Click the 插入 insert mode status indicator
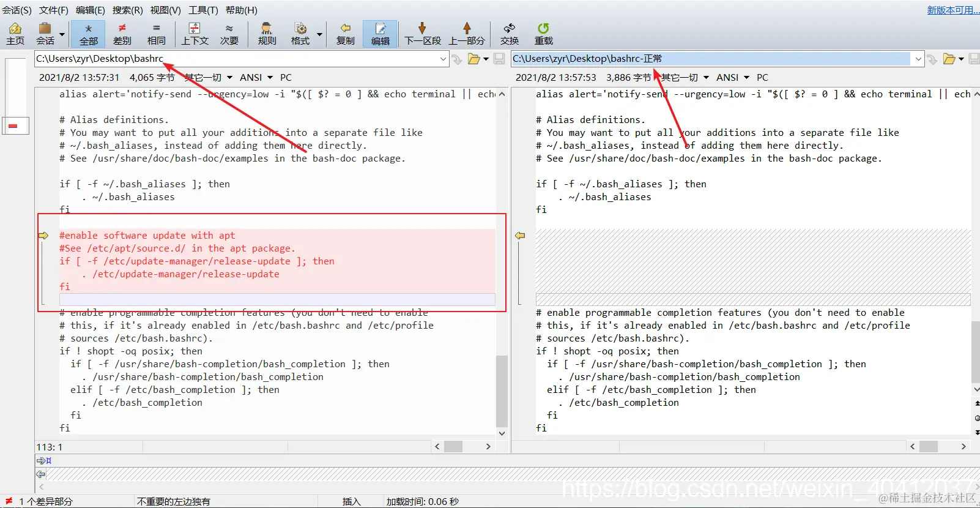The width and height of the screenshot is (980, 508). click(x=351, y=501)
